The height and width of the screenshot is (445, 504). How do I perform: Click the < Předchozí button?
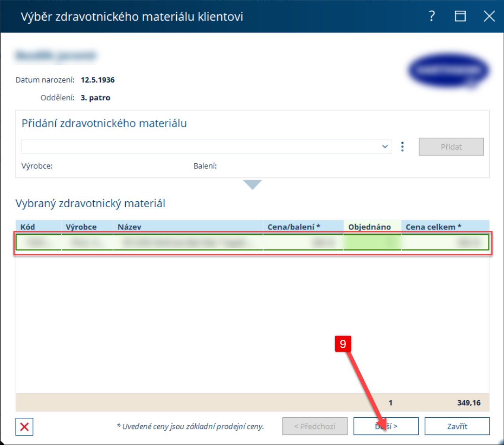point(315,426)
